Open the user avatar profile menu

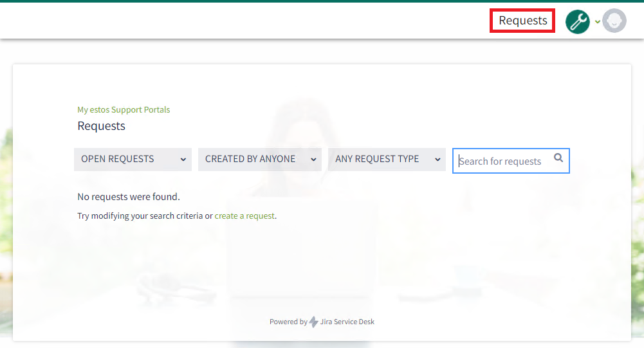click(x=614, y=21)
